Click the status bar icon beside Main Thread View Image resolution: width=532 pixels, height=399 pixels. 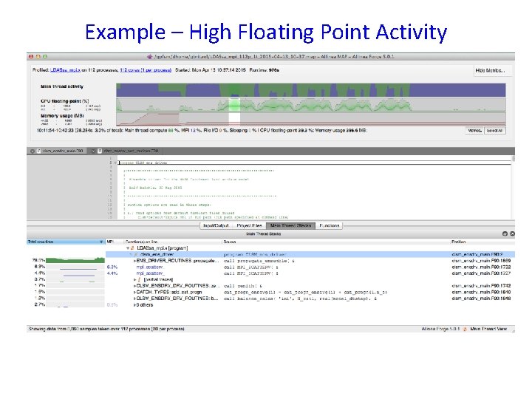(x=465, y=329)
